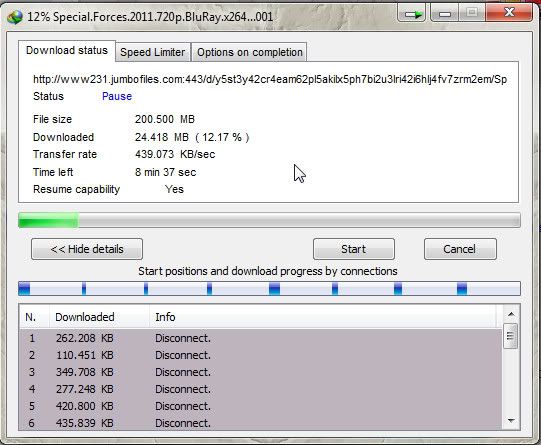Select connection row 5 with 420.800 KB
This screenshot has width=541, height=445.
pyautogui.click(x=260, y=406)
